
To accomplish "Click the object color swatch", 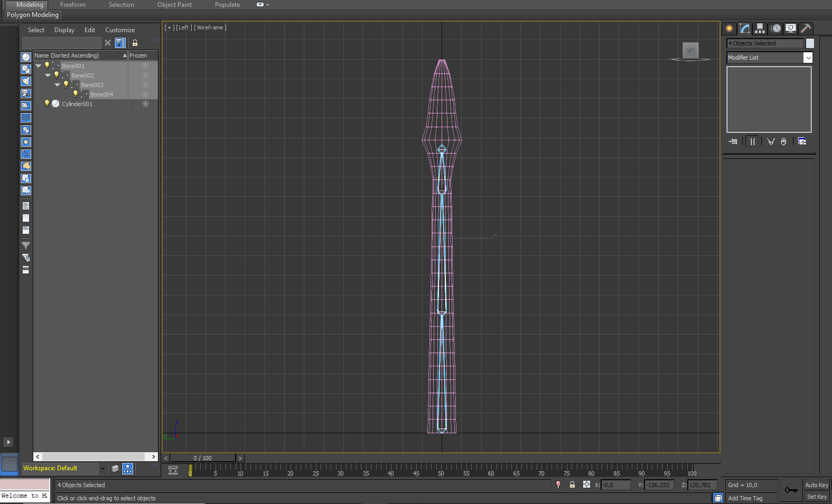I will click(810, 43).
